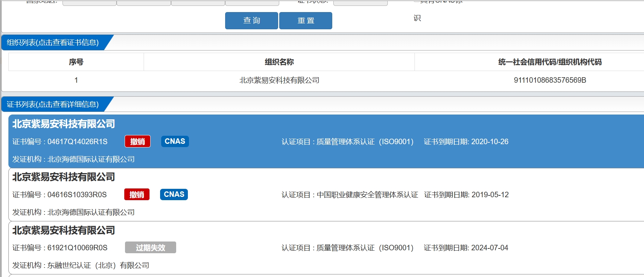The image size is (644, 277).
Task: Click the CNAS badge on certificate 04616S10393R0S
Action: [x=174, y=194]
